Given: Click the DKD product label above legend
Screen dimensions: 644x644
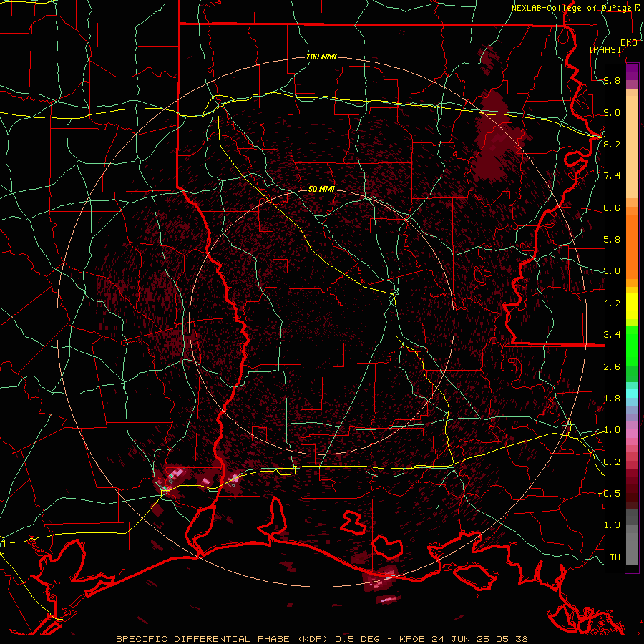Looking at the screenshot, I should [629, 43].
